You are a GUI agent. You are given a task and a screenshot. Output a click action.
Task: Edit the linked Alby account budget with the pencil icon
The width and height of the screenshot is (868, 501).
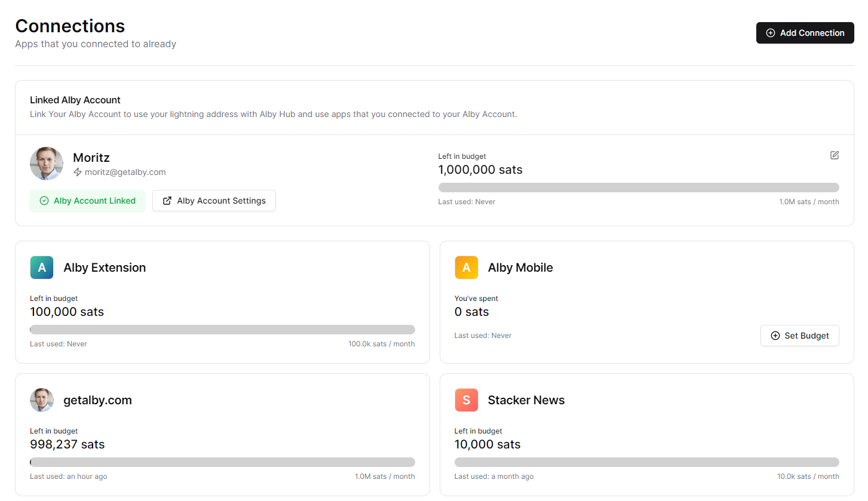[835, 155]
